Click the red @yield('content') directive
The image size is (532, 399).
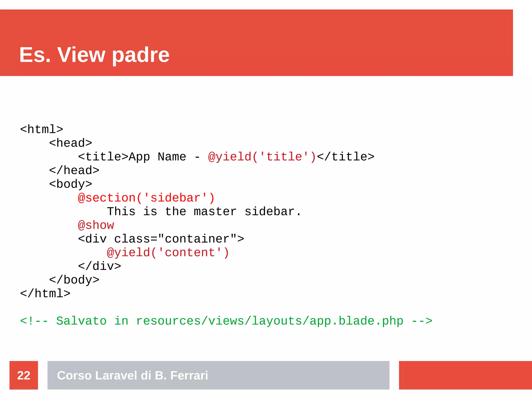pyautogui.click(x=168, y=253)
